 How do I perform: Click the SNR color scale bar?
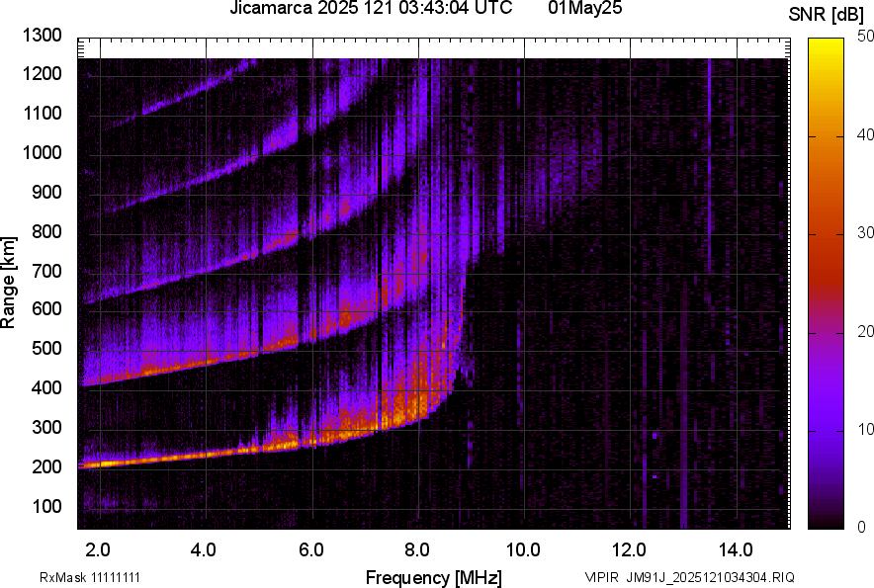827,284
